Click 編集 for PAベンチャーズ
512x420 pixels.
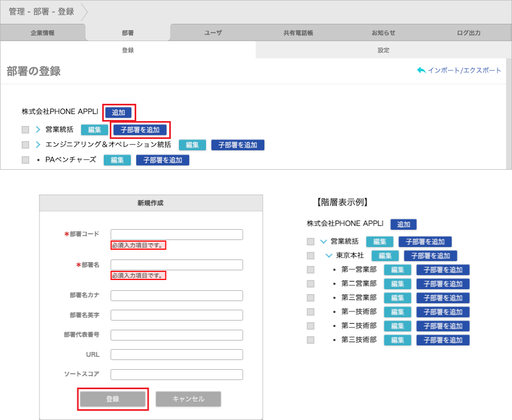coord(117,160)
